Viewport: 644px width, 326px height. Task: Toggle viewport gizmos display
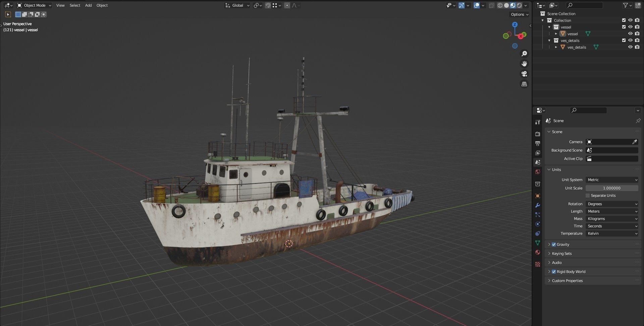pos(462,5)
